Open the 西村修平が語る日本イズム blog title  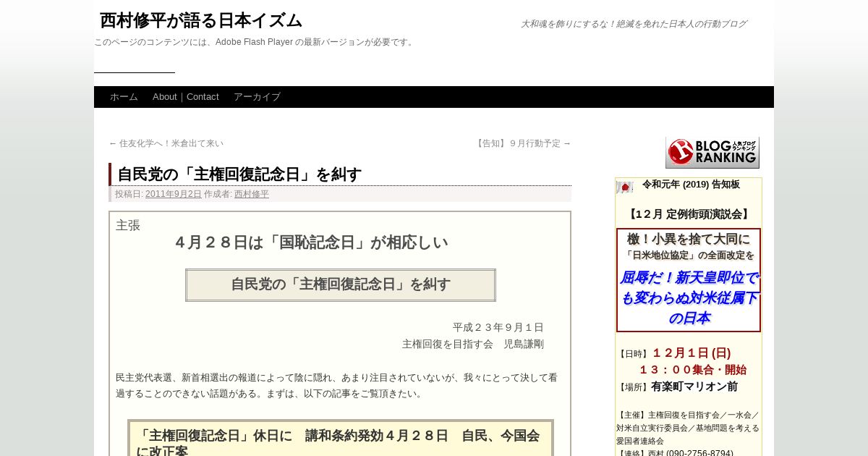pyautogui.click(x=200, y=20)
